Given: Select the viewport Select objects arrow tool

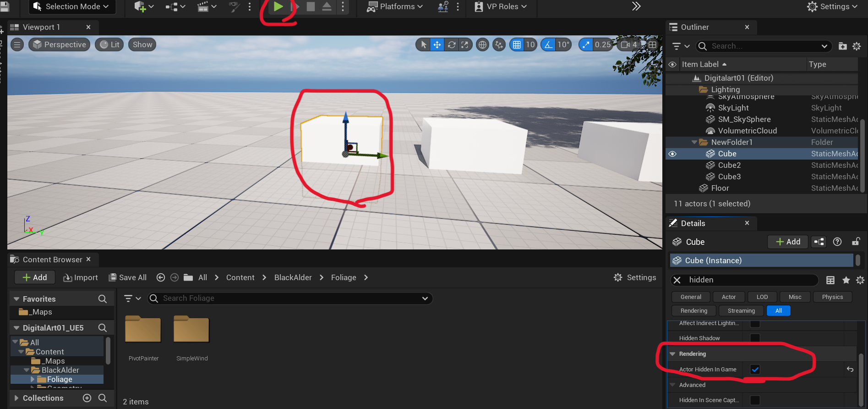Looking at the screenshot, I should point(424,44).
